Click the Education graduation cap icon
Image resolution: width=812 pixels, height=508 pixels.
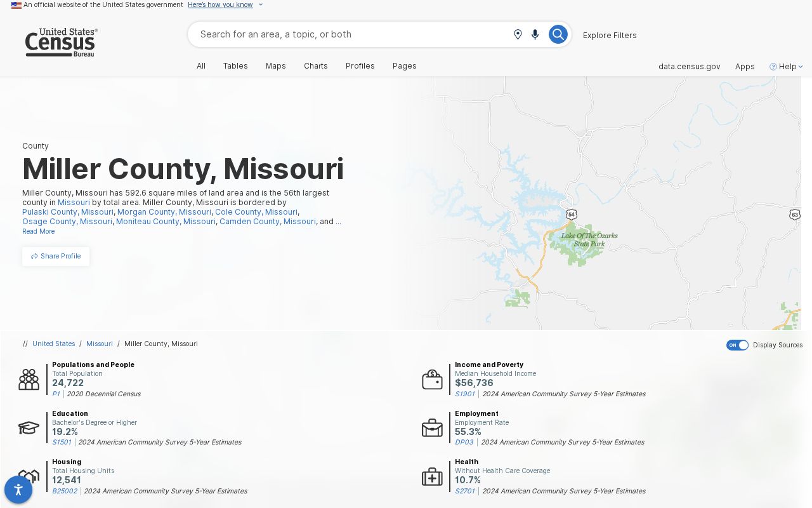[29, 428]
